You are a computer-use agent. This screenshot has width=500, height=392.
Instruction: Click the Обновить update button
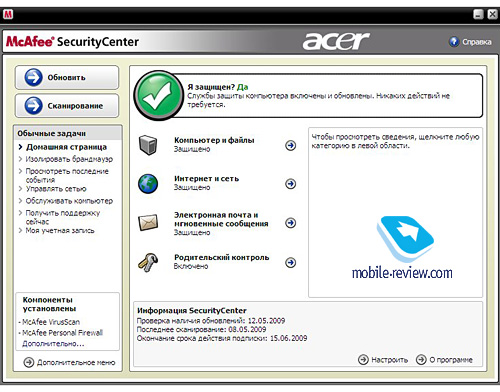click(x=67, y=77)
